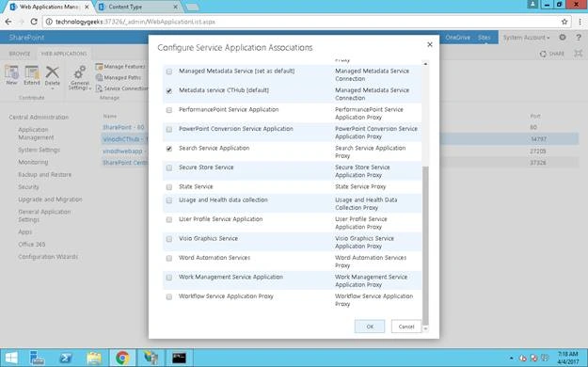Toggle the focus on content icon

(x=579, y=54)
